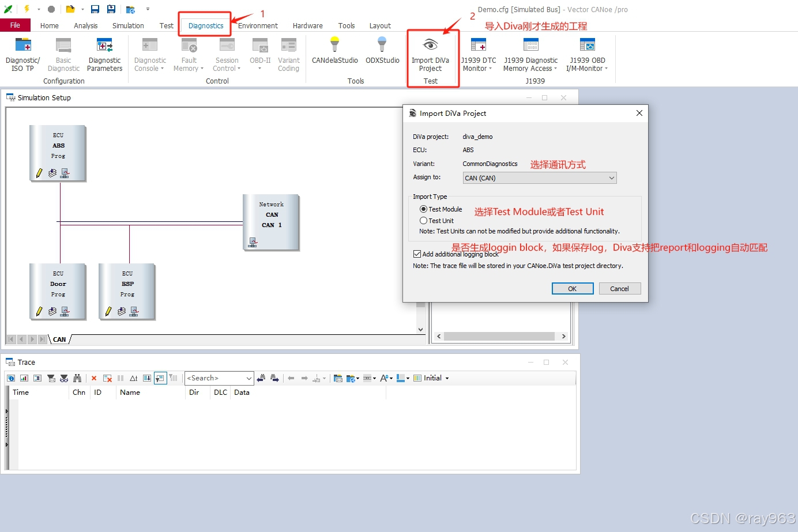Click the pencil icon on the Door ECU node
The width and height of the screenshot is (798, 532).
[x=39, y=311]
